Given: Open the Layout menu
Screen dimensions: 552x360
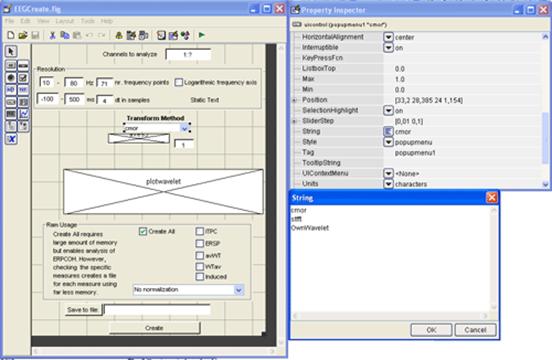Looking at the screenshot, I should coord(65,21).
